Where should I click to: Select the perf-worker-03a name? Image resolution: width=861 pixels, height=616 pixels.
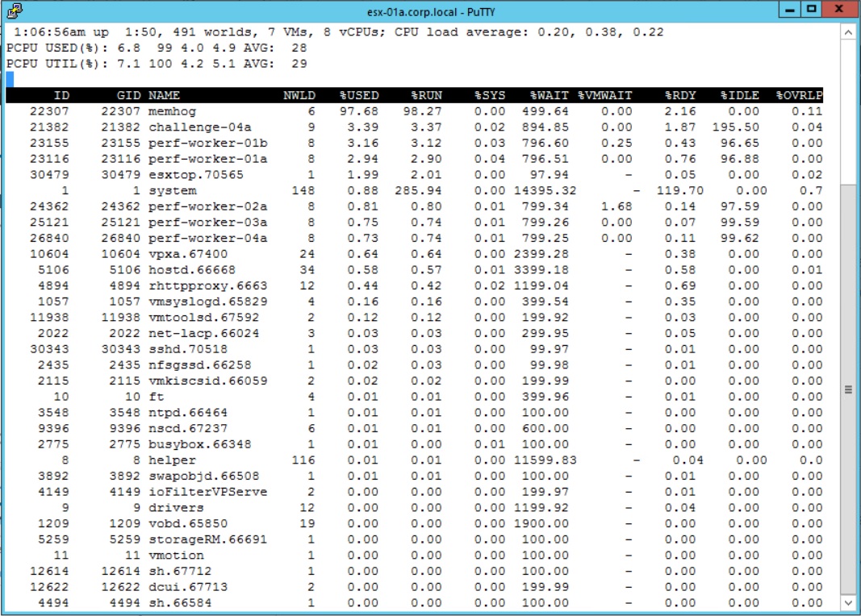pos(207,223)
